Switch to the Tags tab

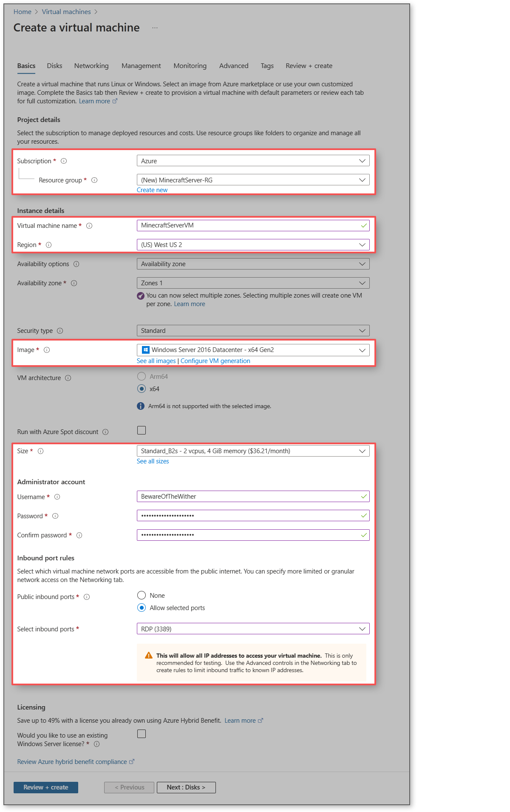tap(267, 66)
